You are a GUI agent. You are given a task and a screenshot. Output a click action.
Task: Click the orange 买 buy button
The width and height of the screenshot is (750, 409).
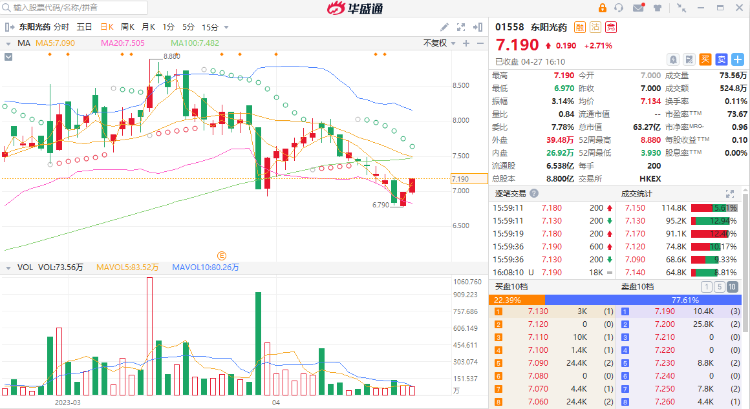point(705,59)
